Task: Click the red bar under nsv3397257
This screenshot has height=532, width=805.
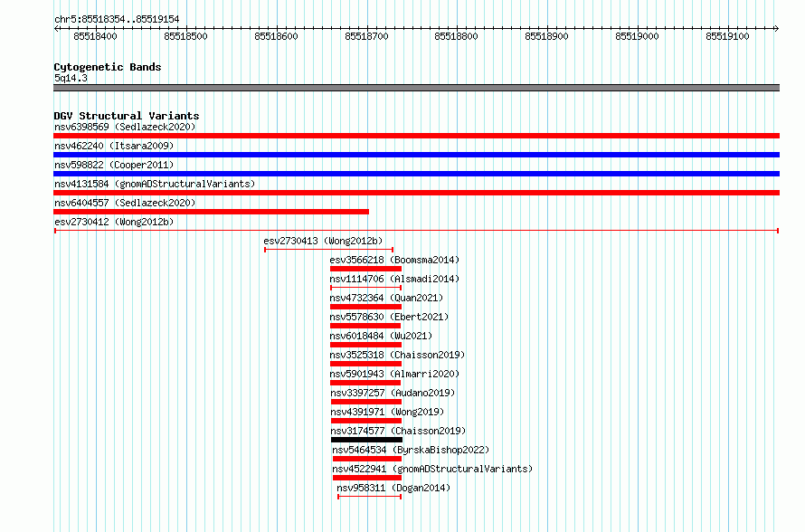Action: coord(366,402)
